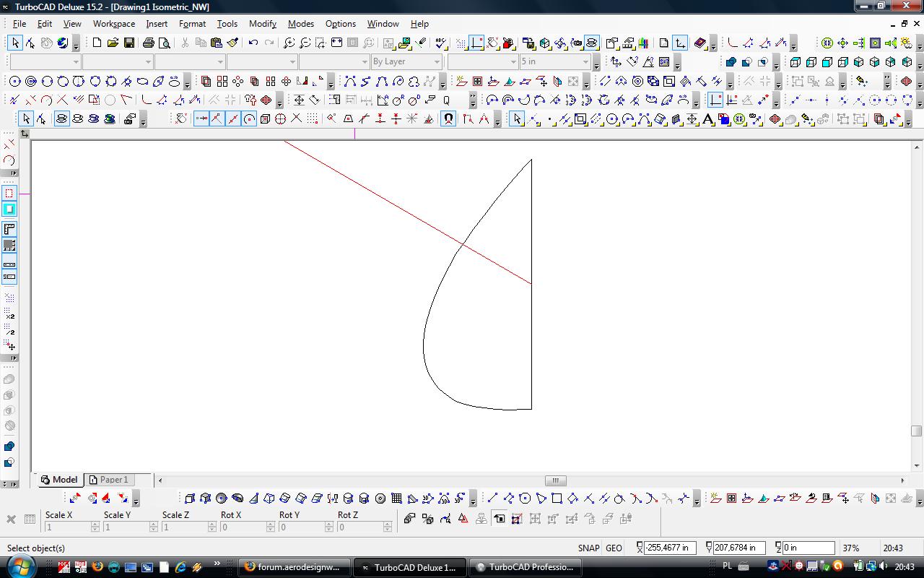Toggle the SNAP mode in status bar
The width and height of the screenshot is (924, 578).
(x=588, y=548)
